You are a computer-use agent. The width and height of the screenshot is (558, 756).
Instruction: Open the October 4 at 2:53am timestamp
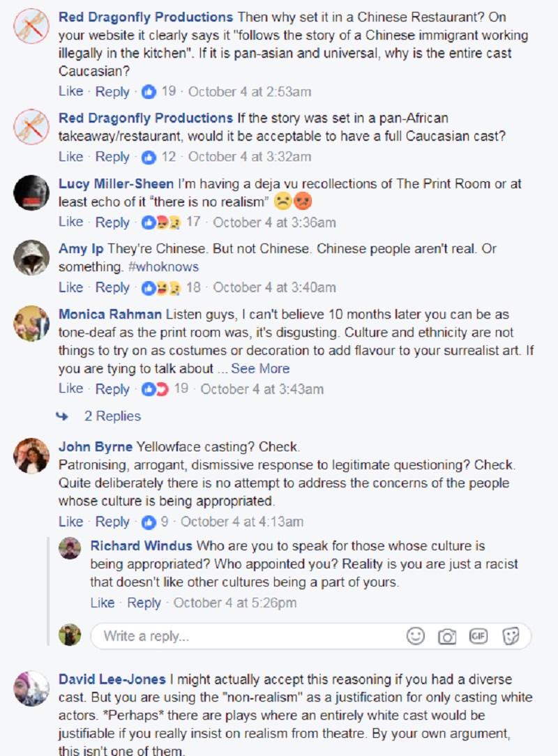[250, 91]
